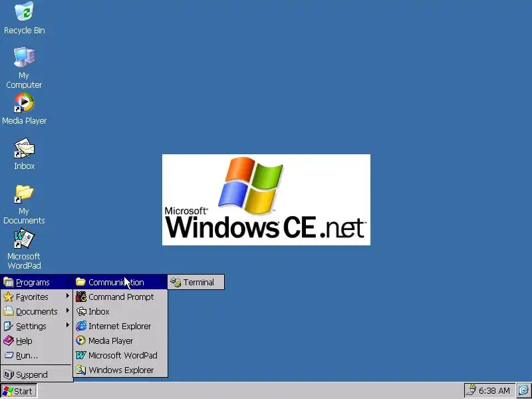The height and width of the screenshot is (399, 532).
Task: Click the Start button label
Action: coord(23,391)
